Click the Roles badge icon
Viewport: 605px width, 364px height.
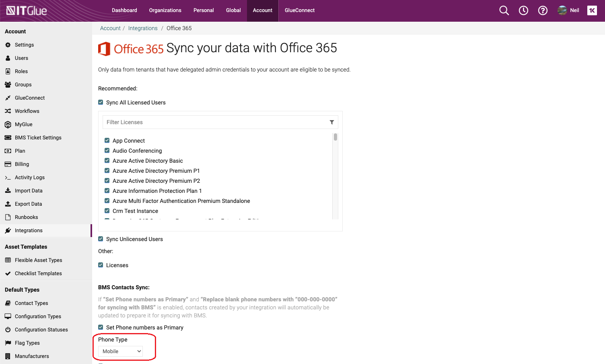(x=8, y=72)
